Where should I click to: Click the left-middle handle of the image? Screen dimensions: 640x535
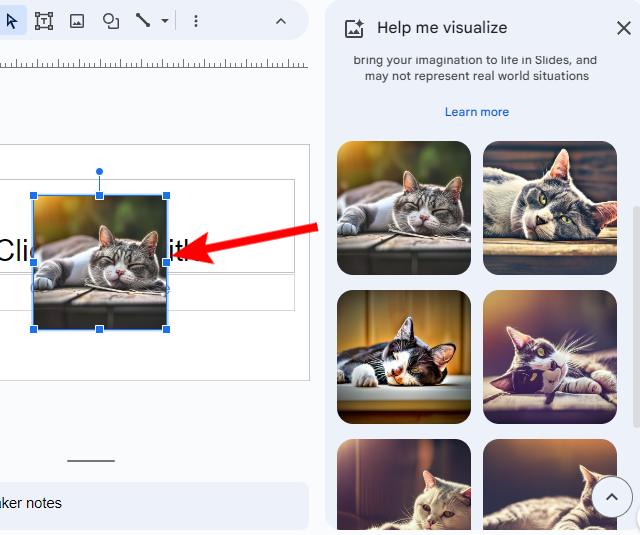[x=34, y=262]
